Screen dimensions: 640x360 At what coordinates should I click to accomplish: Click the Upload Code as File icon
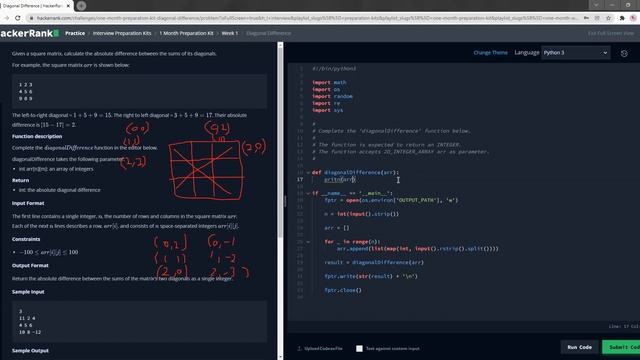tap(300, 349)
